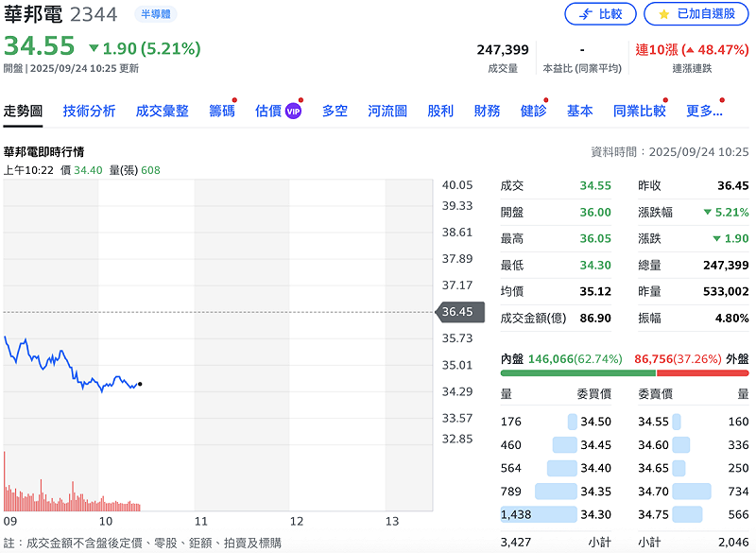Select the 同業比較 tab
Viewport: 756px width, 553px height.
pyautogui.click(x=640, y=111)
